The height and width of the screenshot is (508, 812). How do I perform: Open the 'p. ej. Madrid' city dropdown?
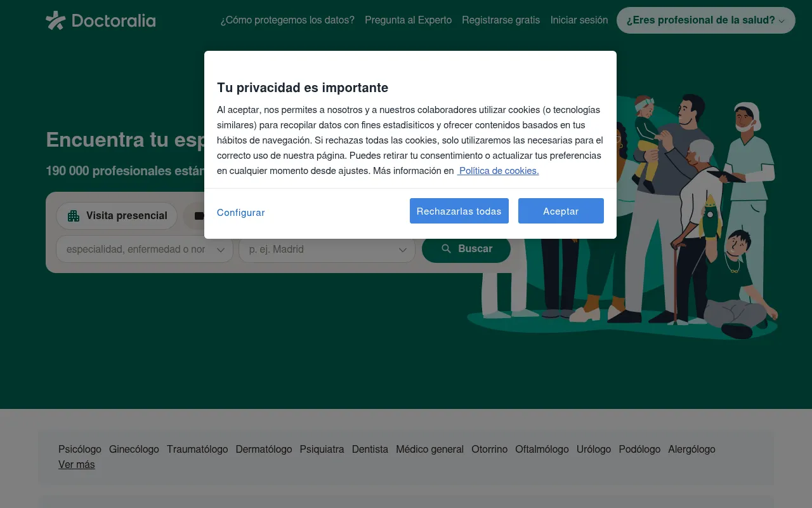click(327, 250)
